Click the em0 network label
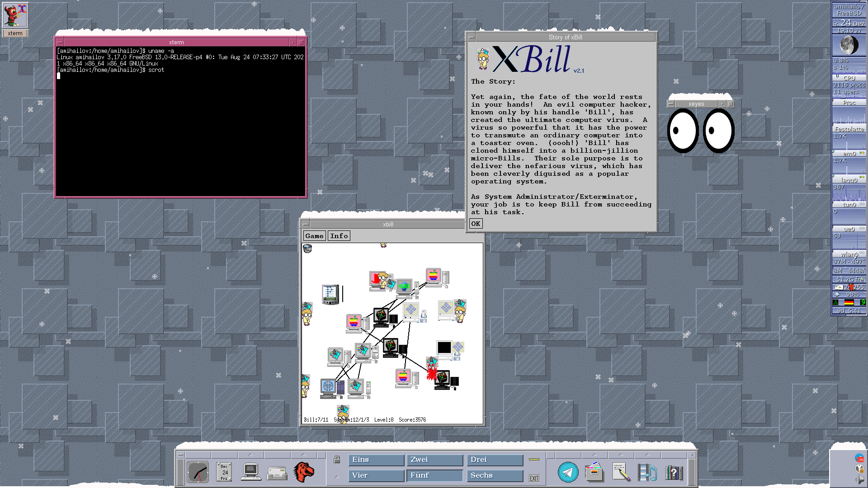Screen dimensions: 868x488 pos(849,154)
